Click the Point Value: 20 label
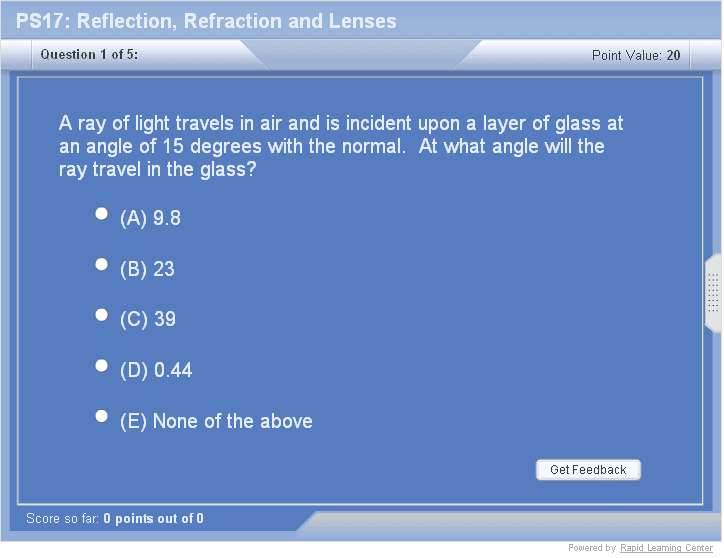Screen dimensions: 724x558 pyautogui.click(x=636, y=55)
